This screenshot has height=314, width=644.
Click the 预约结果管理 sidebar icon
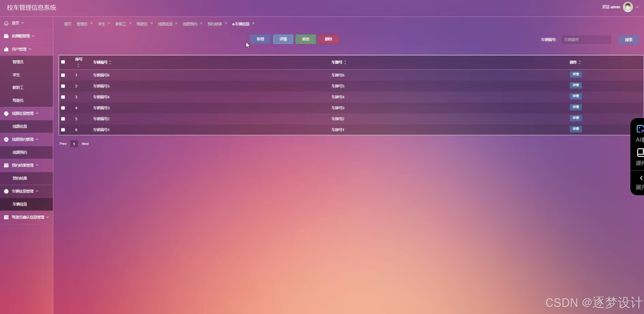pos(6,165)
